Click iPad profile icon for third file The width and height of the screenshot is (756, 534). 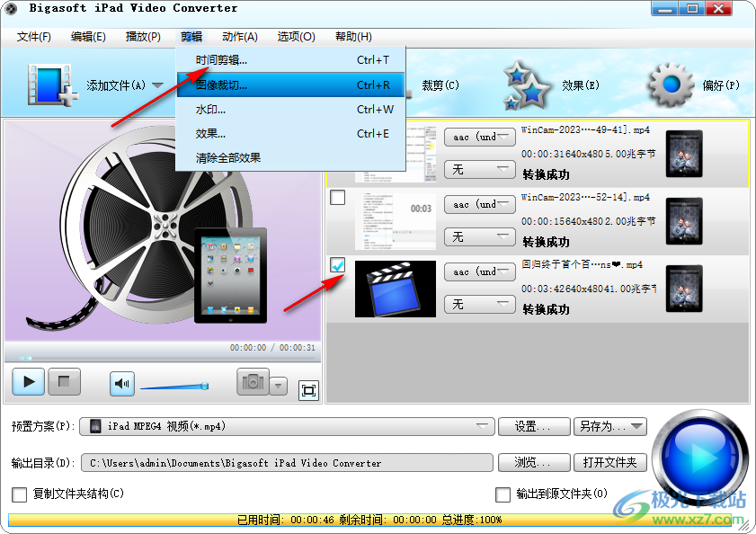coord(684,289)
